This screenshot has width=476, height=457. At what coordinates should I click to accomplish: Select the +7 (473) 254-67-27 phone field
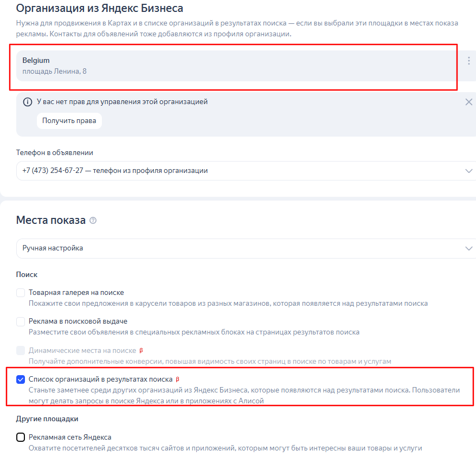coord(246,171)
